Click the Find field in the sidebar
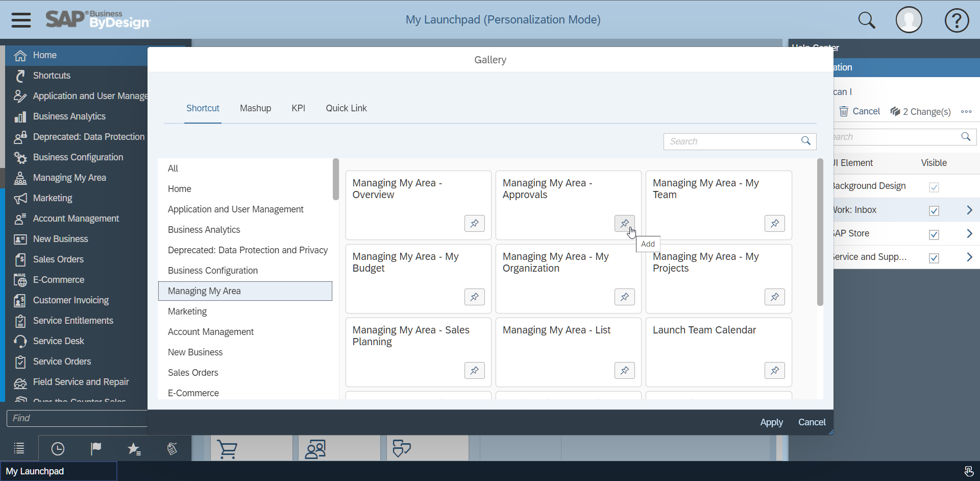This screenshot has width=980, height=481. (x=78, y=418)
